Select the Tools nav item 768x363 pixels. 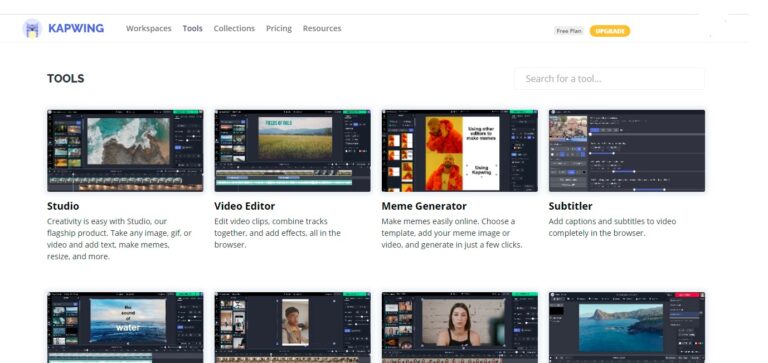point(192,28)
